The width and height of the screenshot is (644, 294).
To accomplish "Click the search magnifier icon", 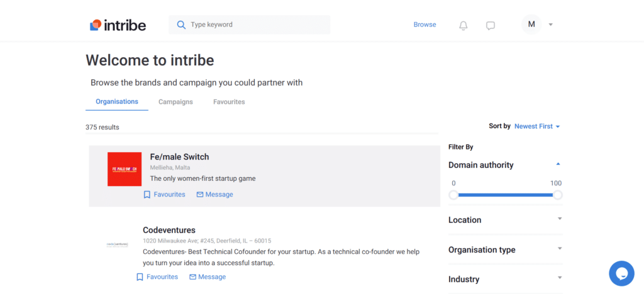I will tap(181, 25).
